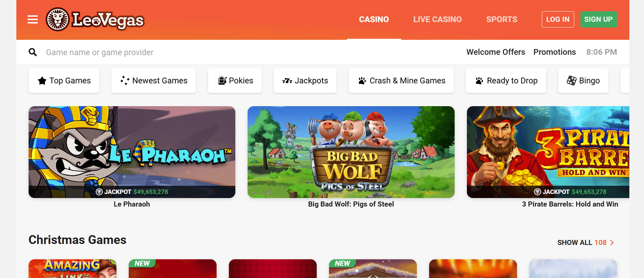Select Top Games star category
The image size is (644, 278).
tap(64, 81)
